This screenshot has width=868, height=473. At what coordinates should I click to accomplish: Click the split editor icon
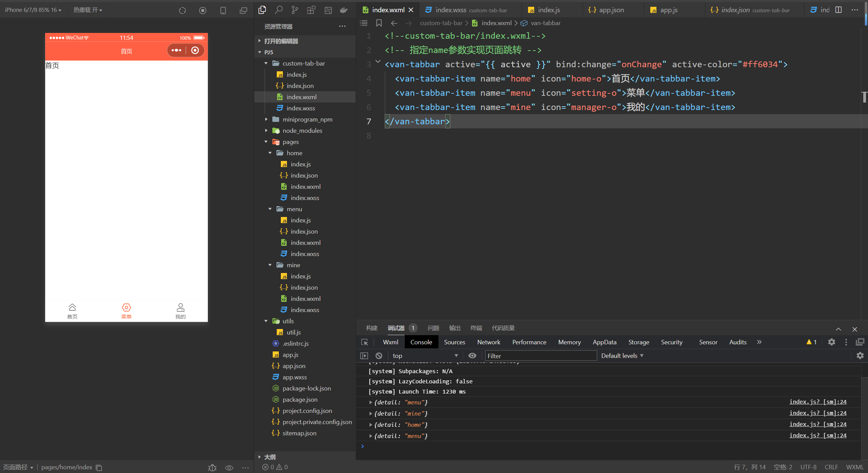tap(838, 10)
